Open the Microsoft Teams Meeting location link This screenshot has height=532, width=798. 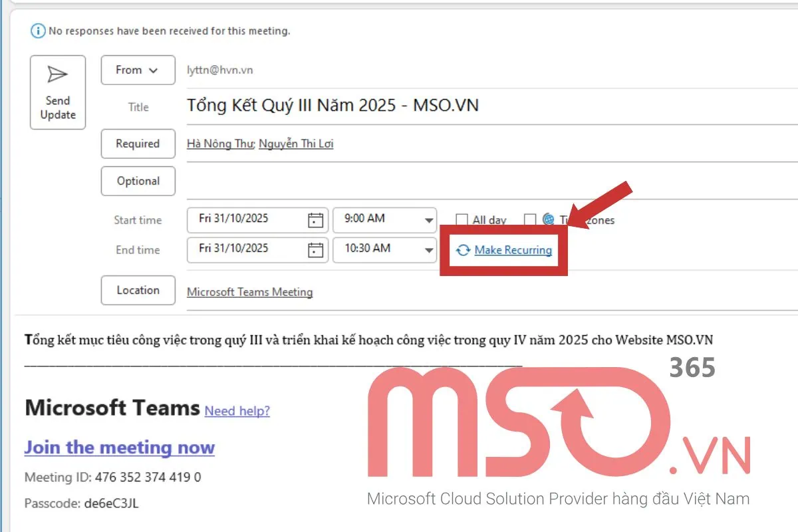(251, 291)
